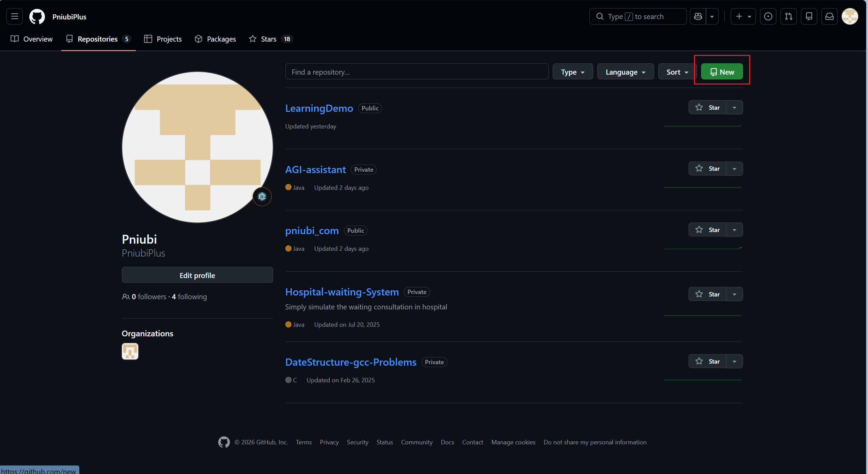Open the pniubi_com repository
Screen dimensions: 868x474
312,231
